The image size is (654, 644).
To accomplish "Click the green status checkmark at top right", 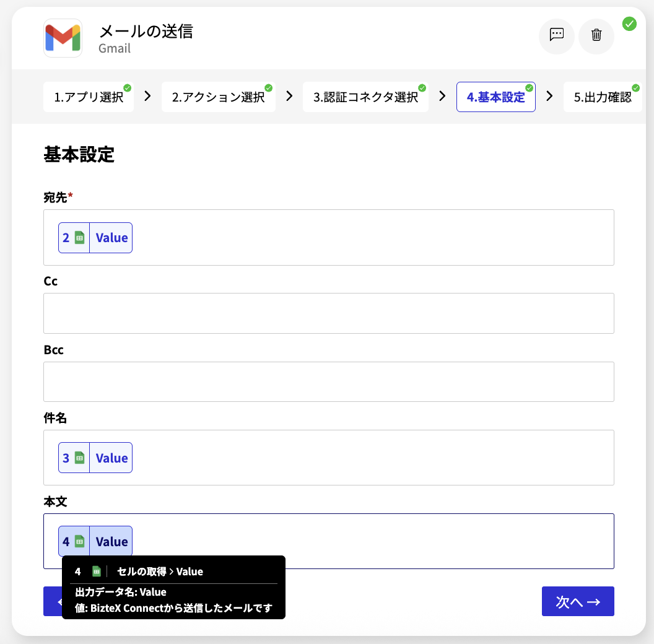I will (x=629, y=24).
